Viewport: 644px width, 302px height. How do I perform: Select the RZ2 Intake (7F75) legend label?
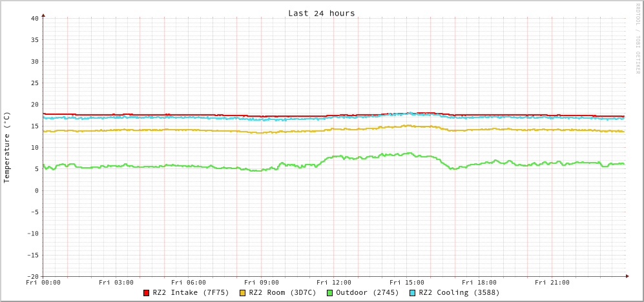click(x=191, y=292)
